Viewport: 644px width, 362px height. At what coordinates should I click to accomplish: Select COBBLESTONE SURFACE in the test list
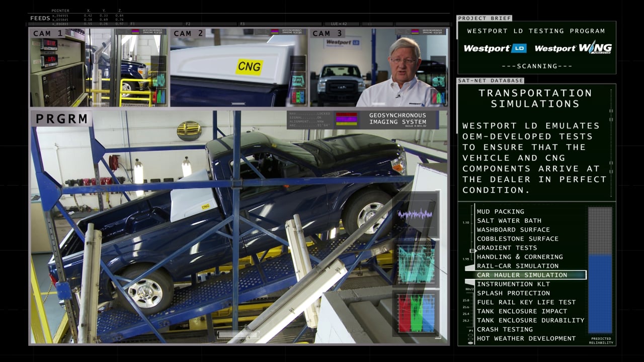518,239
